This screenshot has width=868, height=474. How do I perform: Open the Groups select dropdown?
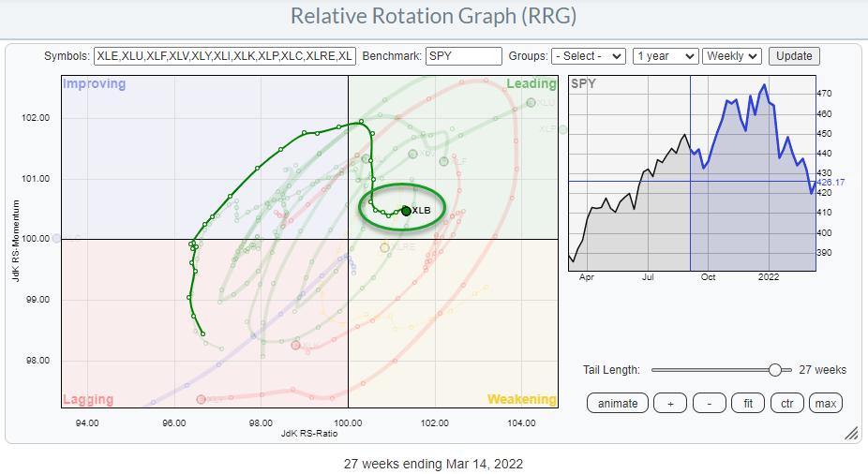click(588, 56)
